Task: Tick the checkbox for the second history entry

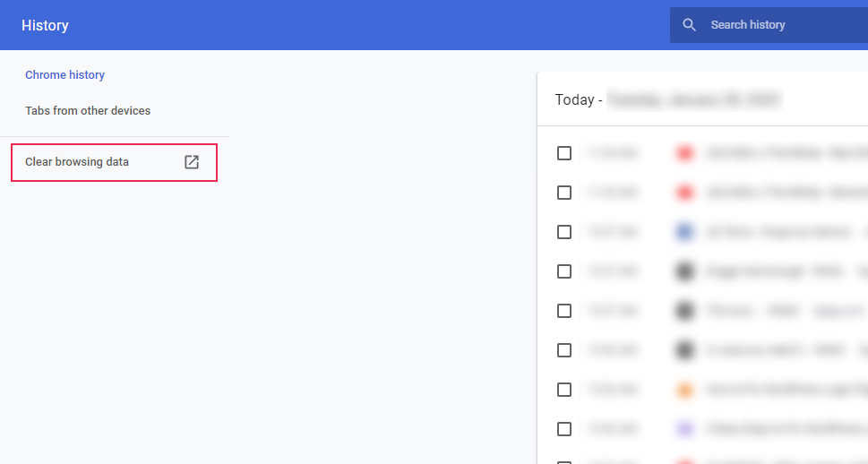Action: coord(564,193)
